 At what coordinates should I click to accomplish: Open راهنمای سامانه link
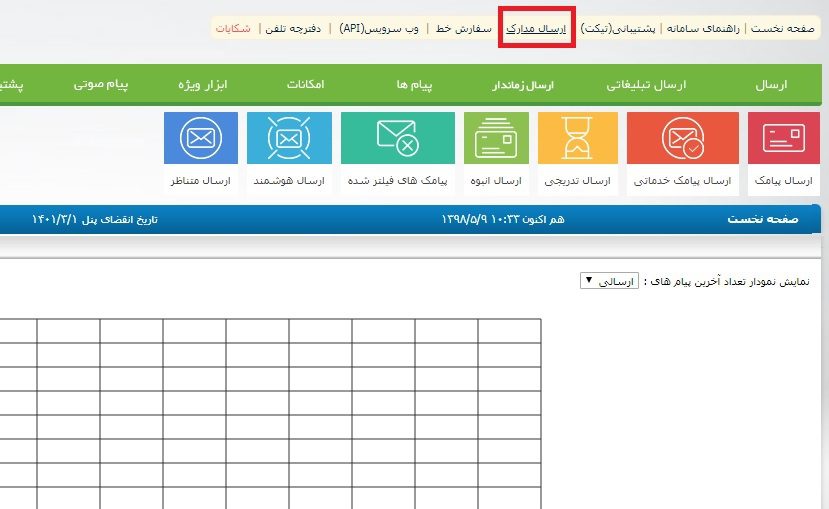pos(703,29)
